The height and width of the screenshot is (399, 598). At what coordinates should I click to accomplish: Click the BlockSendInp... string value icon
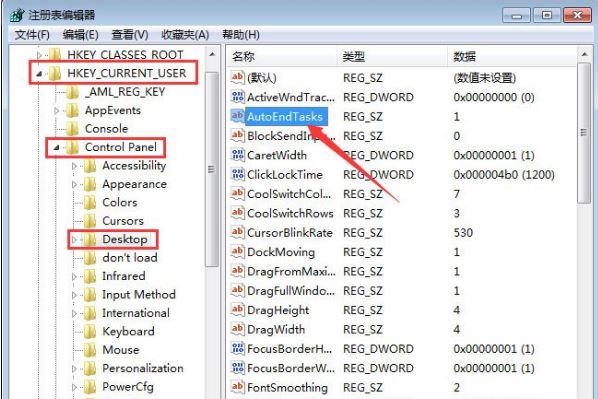pyautogui.click(x=238, y=135)
